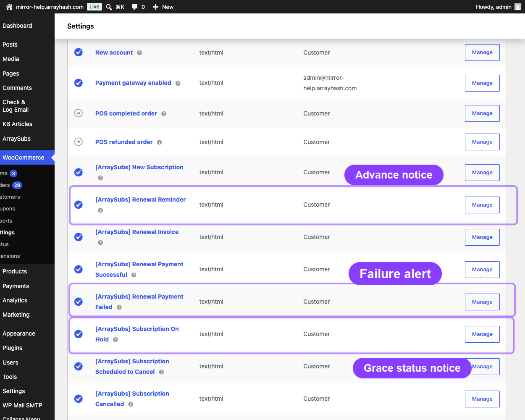
Task: Click Manage for Subscription On Hold
Action: click(x=482, y=334)
